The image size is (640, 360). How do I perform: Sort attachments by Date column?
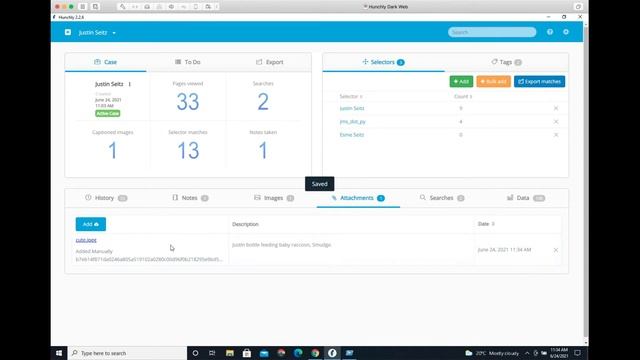(486, 224)
